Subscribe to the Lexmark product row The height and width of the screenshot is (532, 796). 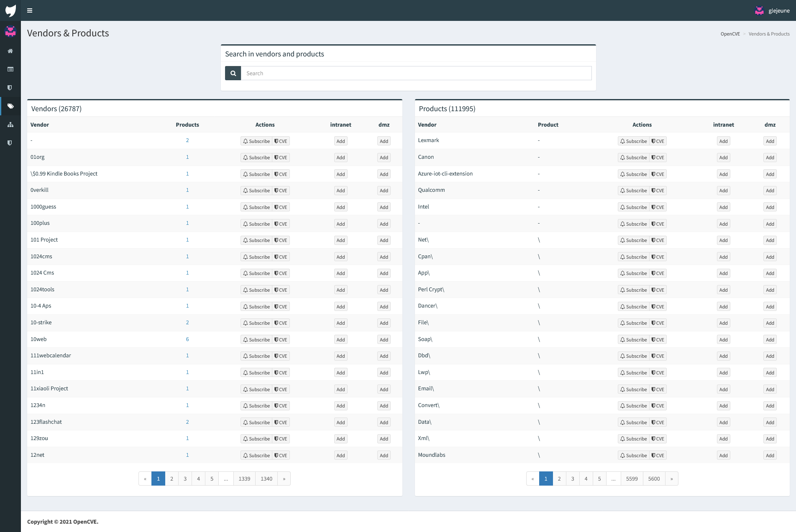(x=634, y=141)
